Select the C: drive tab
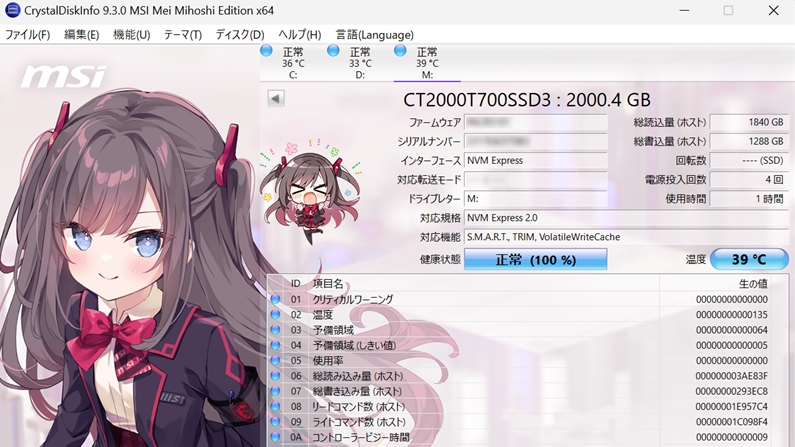 click(293, 63)
